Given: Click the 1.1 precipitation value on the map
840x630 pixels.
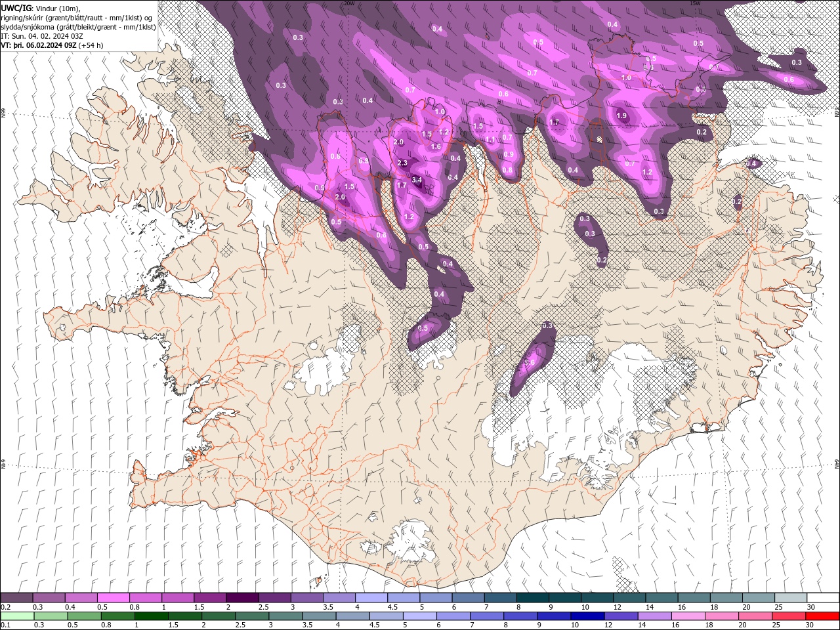Looking at the screenshot, I should click(490, 139).
